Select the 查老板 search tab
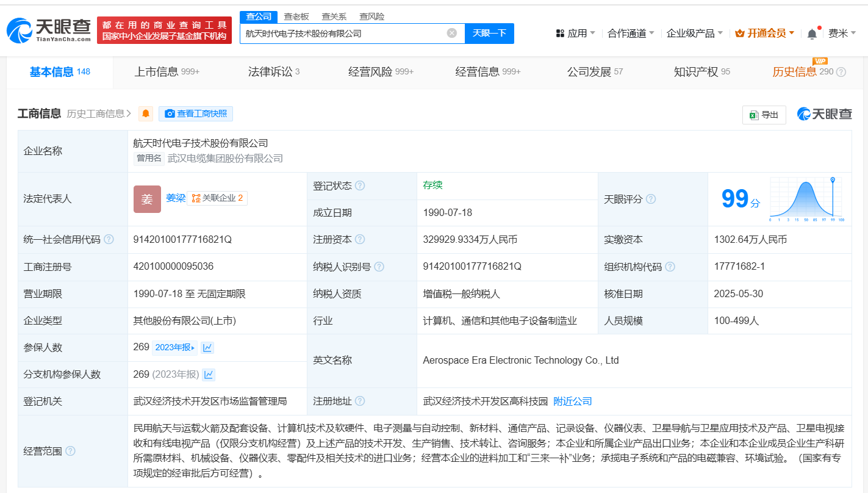 pyautogui.click(x=296, y=16)
